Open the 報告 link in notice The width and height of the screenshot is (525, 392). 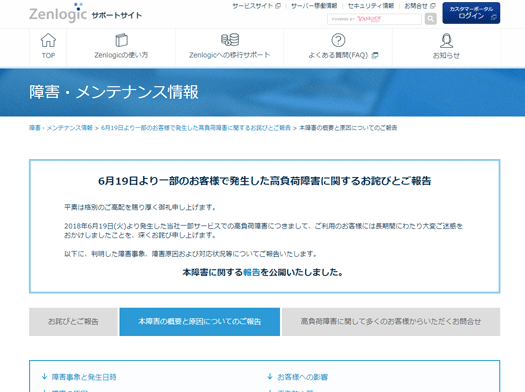pos(251,272)
